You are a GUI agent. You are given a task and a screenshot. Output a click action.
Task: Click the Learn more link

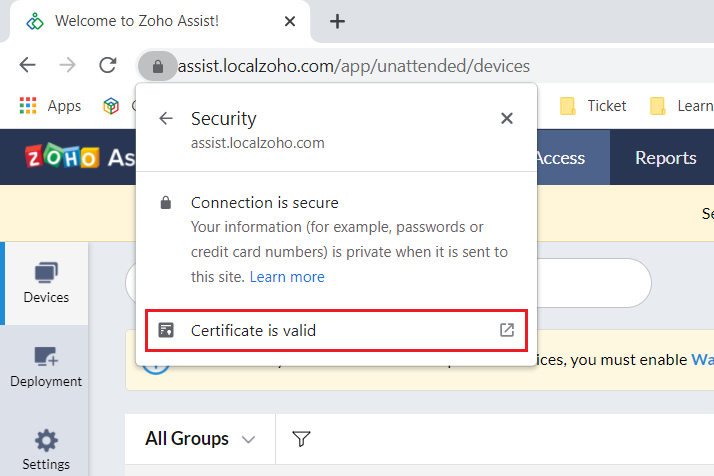[287, 277]
